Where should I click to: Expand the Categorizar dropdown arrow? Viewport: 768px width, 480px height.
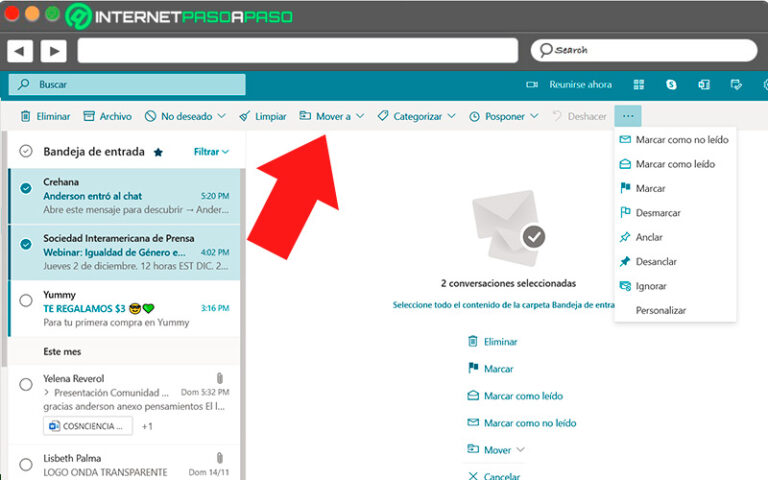pyautogui.click(x=451, y=116)
